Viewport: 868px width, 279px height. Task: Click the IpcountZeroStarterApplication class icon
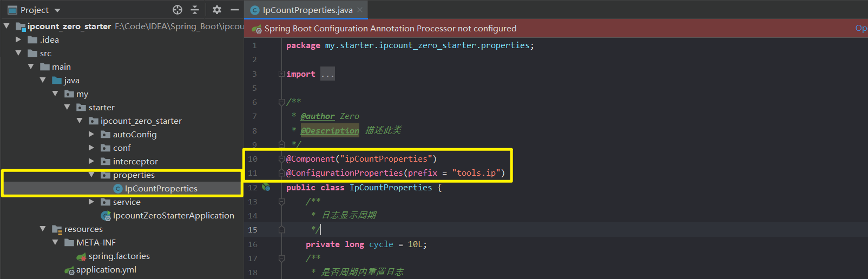click(x=106, y=216)
